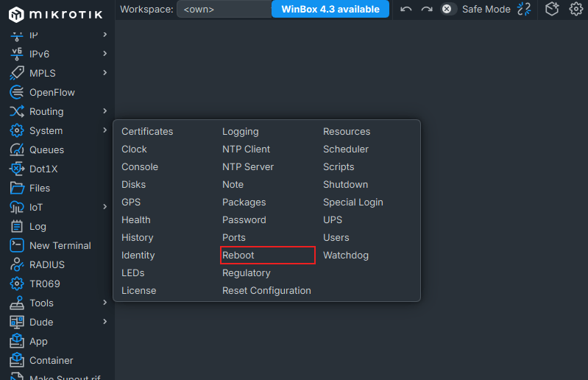Click the IoT cloud icon
The image size is (588, 380).
click(x=17, y=207)
